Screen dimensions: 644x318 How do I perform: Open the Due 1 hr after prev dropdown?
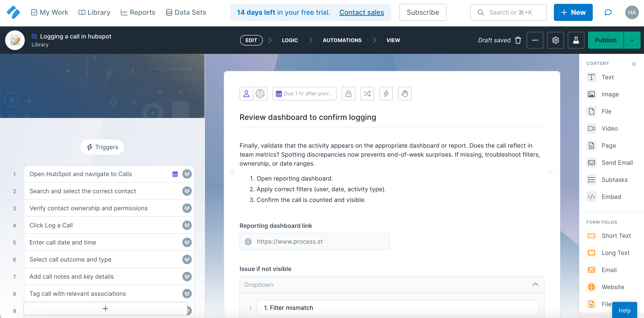304,94
